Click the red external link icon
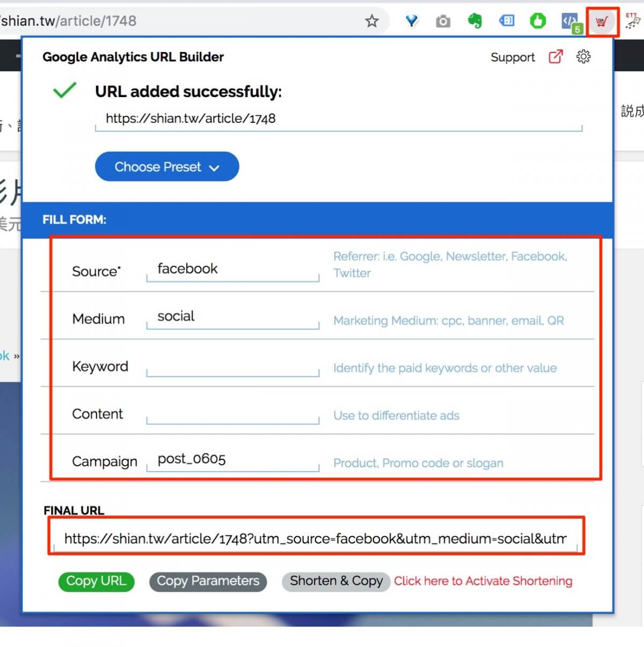Image resolution: width=644 pixels, height=647 pixels. click(x=555, y=57)
